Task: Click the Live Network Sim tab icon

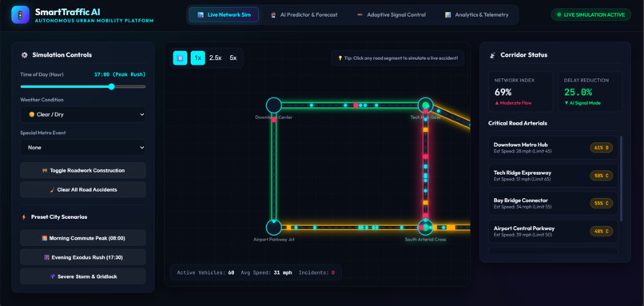Action: tap(201, 15)
